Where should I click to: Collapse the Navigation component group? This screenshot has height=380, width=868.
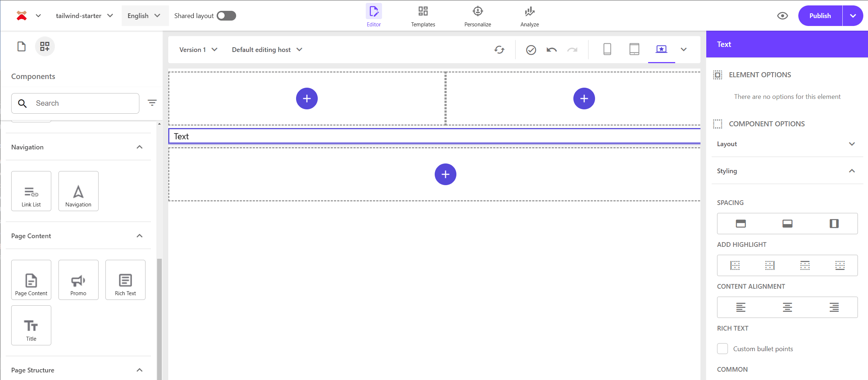click(x=139, y=147)
